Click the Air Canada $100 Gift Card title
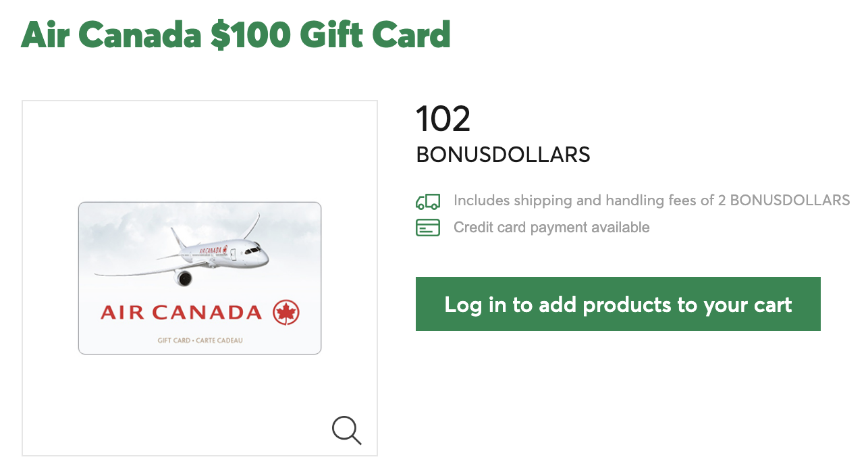 click(236, 34)
